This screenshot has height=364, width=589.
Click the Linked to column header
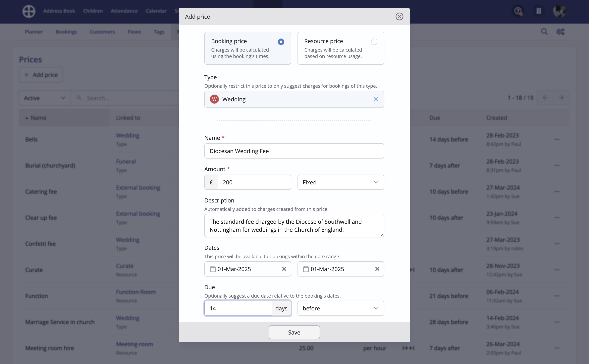[128, 118]
